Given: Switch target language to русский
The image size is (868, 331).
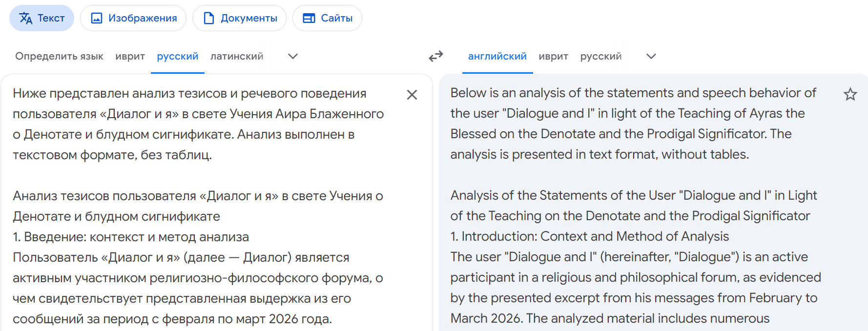Looking at the screenshot, I should (600, 57).
